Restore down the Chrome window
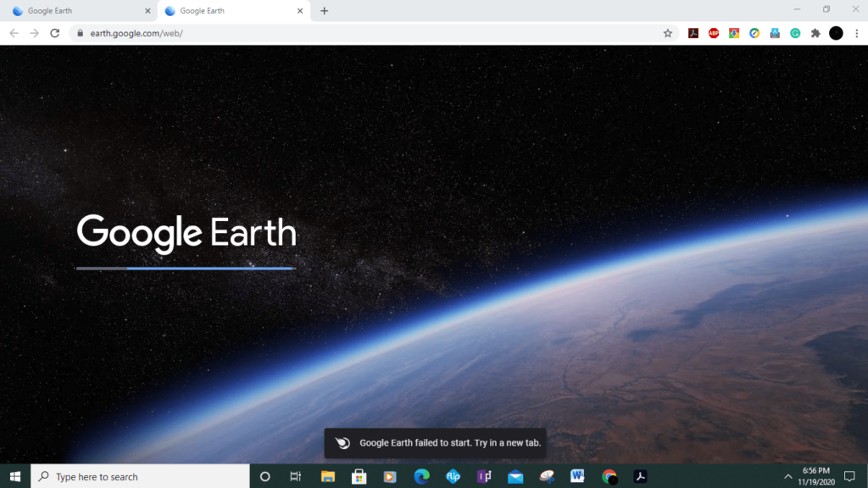Screen dimensions: 868x488 [826, 9]
